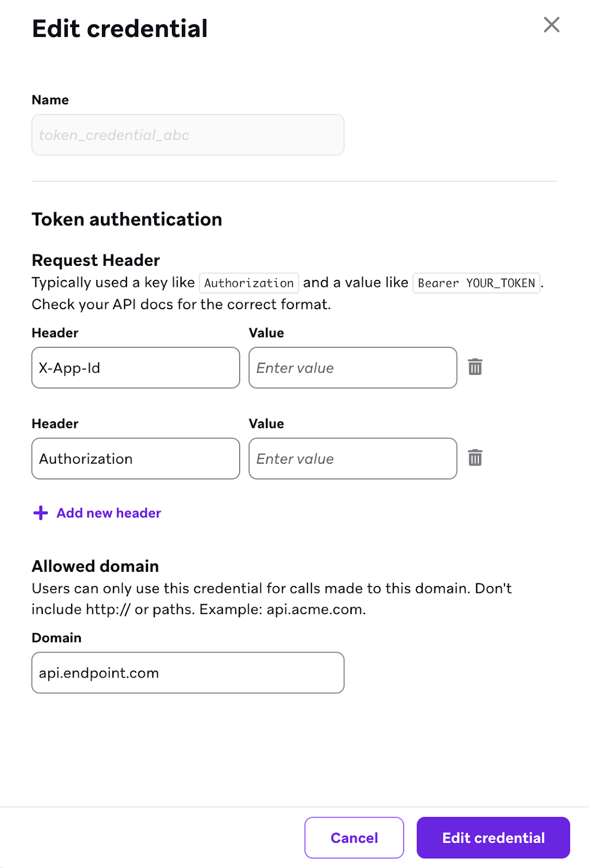Delete the X-App-Id header row

pos(475,367)
